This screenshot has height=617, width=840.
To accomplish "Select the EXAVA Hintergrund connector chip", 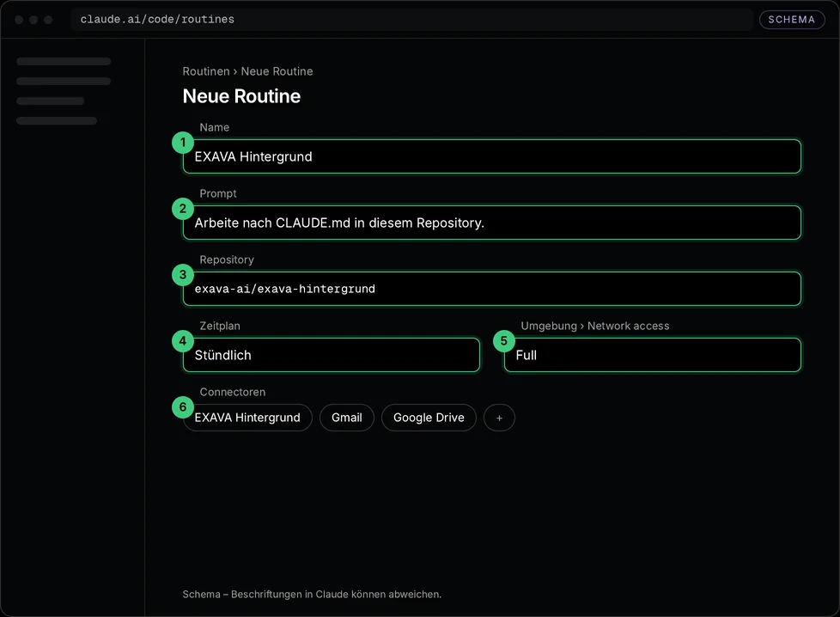I will tap(247, 418).
